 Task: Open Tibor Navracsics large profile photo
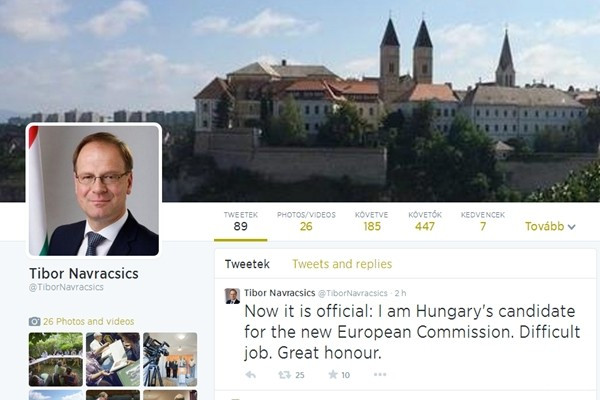pyautogui.click(x=94, y=190)
